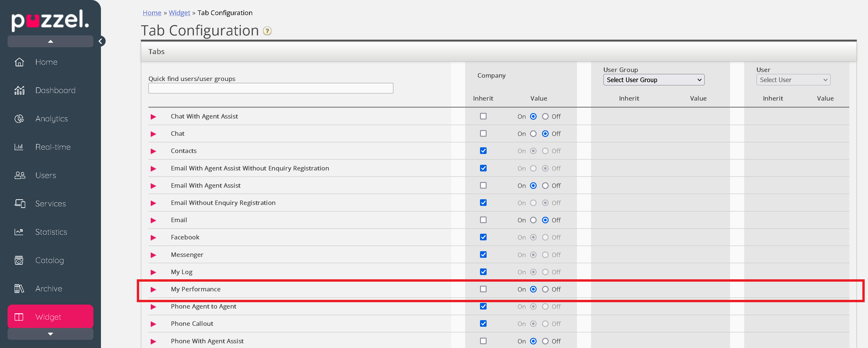Click the Catalog icon in sidebar

[19, 260]
